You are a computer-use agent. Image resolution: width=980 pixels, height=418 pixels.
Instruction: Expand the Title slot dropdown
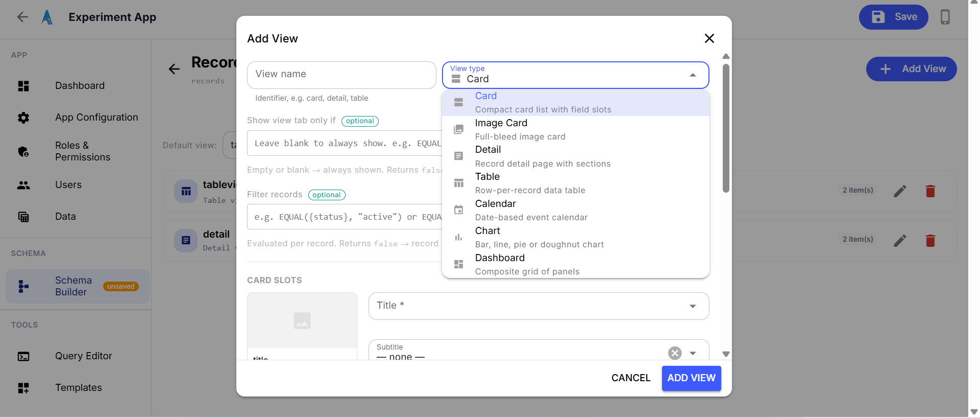pos(693,306)
